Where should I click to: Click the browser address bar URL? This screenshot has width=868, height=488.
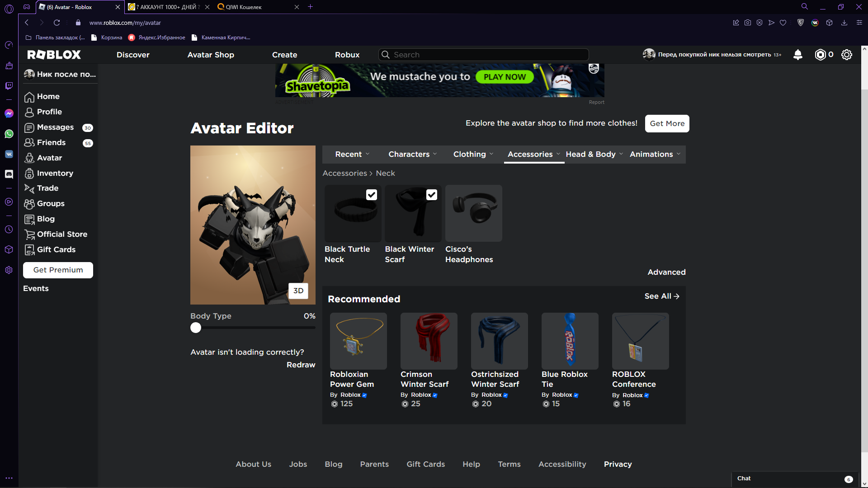point(125,23)
